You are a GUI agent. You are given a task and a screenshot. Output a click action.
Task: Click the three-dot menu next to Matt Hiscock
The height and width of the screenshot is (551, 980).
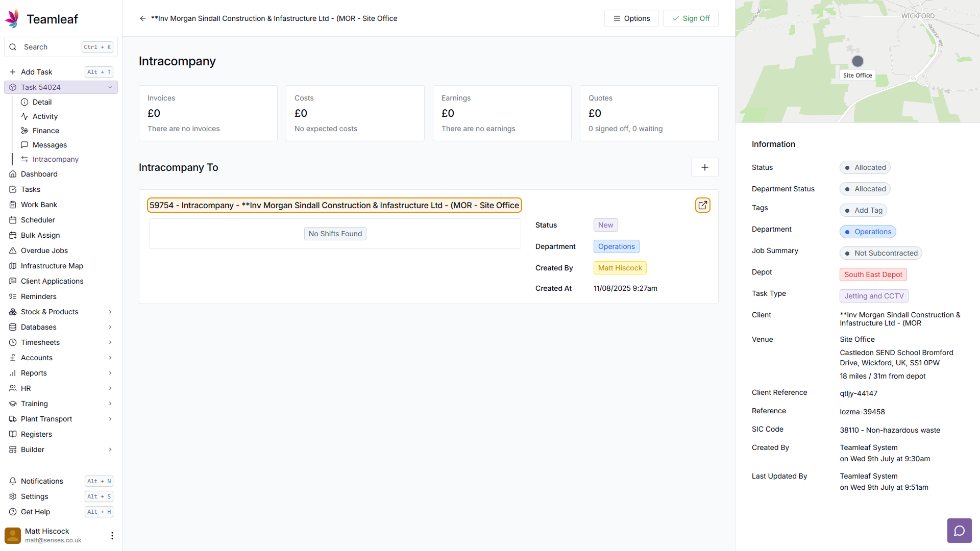coord(112,536)
